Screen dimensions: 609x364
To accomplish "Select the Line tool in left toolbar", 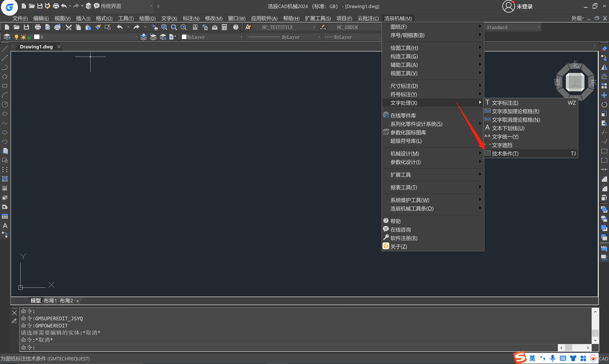I will tap(5, 49).
